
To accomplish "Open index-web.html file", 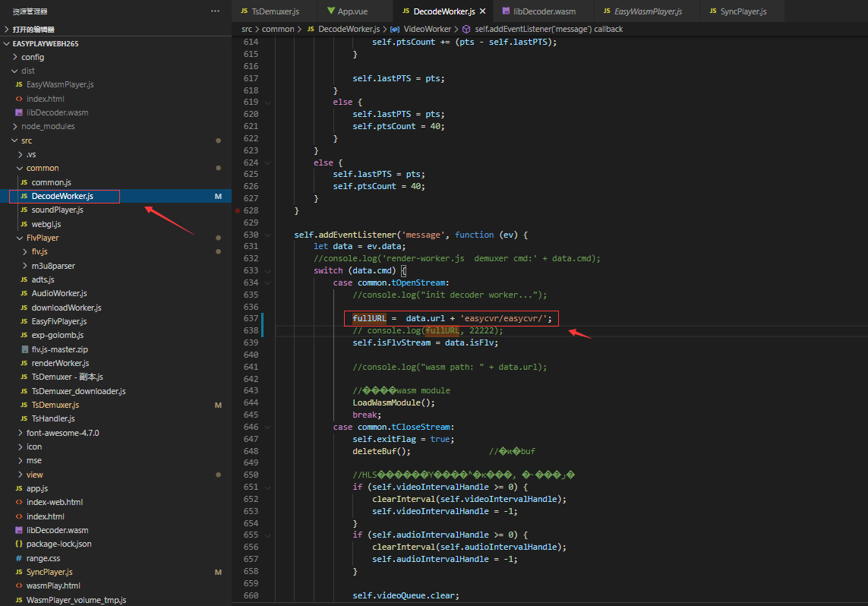I will (x=115, y=503).
